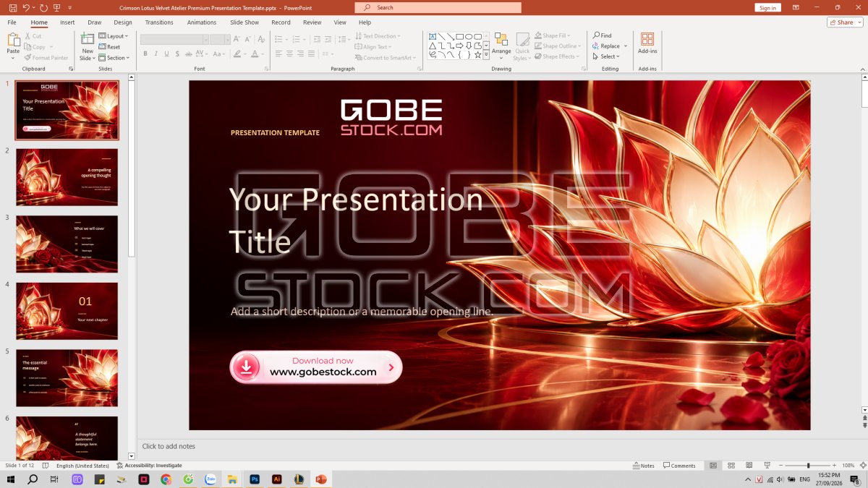This screenshot has height=488, width=868.
Task: Click the Fit slide to window icon
Action: point(861,466)
